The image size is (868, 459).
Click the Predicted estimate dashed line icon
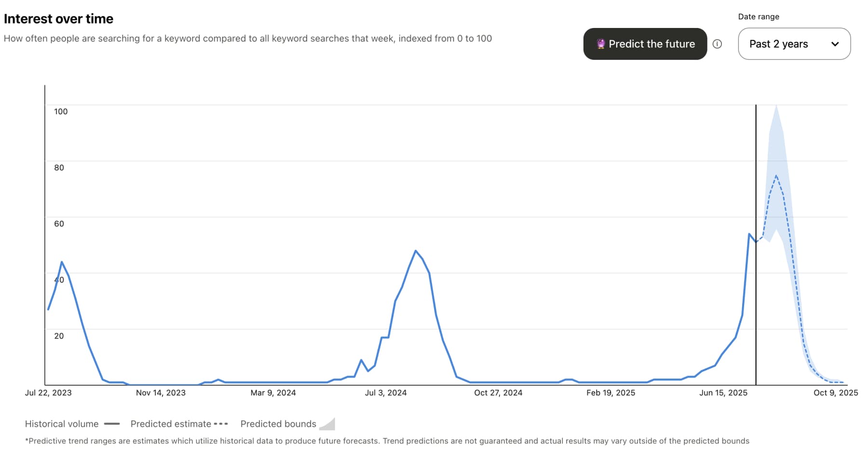(x=220, y=424)
